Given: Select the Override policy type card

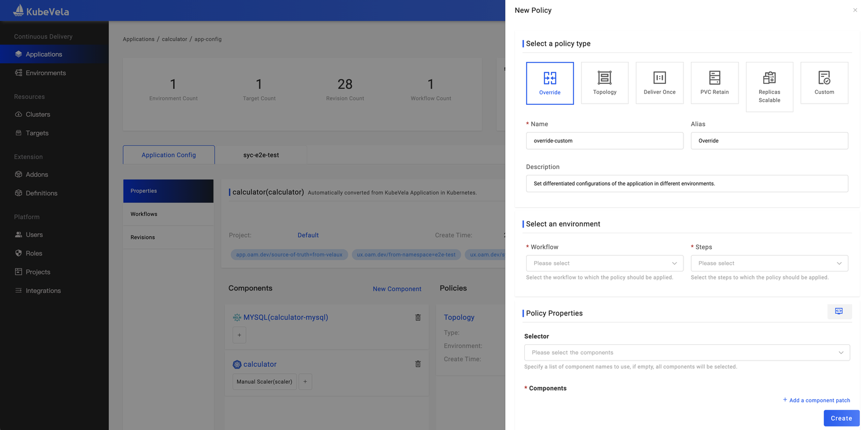Looking at the screenshot, I should (x=550, y=83).
